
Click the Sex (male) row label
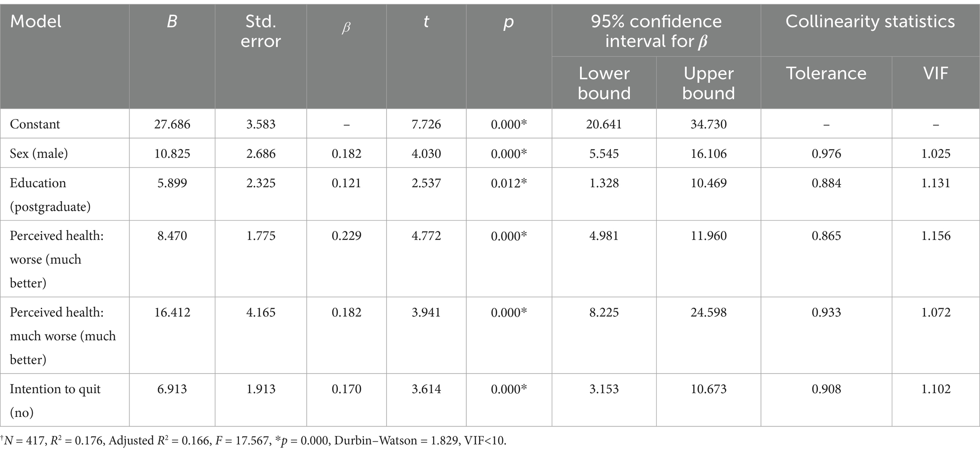pos(39,154)
